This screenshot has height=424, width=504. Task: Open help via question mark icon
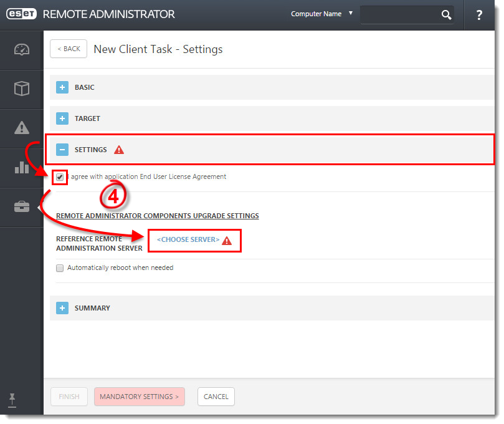point(479,15)
